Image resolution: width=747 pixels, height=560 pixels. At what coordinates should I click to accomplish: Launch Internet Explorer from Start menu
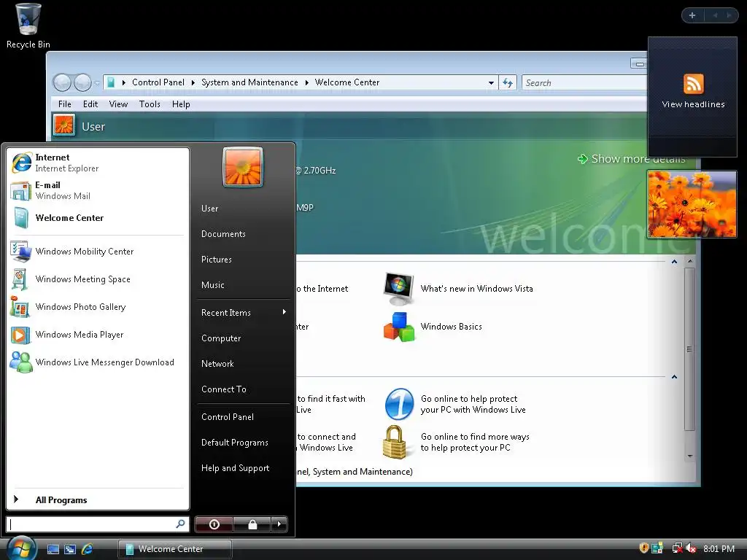point(98,163)
